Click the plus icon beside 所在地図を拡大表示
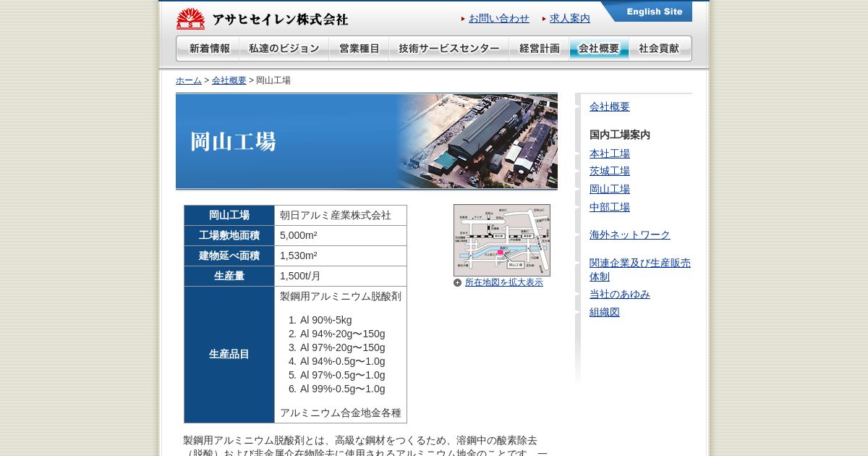Image resolution: width=868 pixels, height=456 pixels. [x=457, y=283]
